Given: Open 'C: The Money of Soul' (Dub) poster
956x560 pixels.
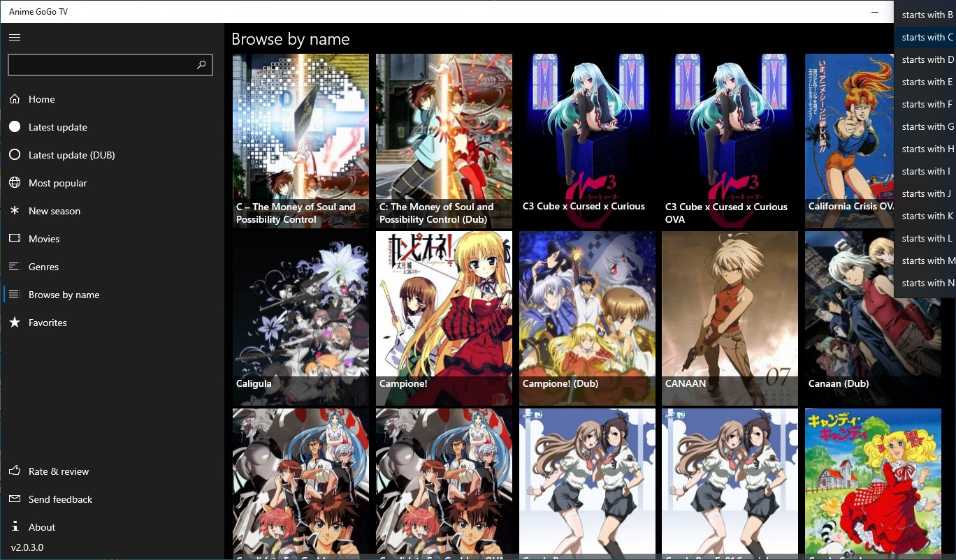Looking at the screenshot, I should tap(444, 141).
